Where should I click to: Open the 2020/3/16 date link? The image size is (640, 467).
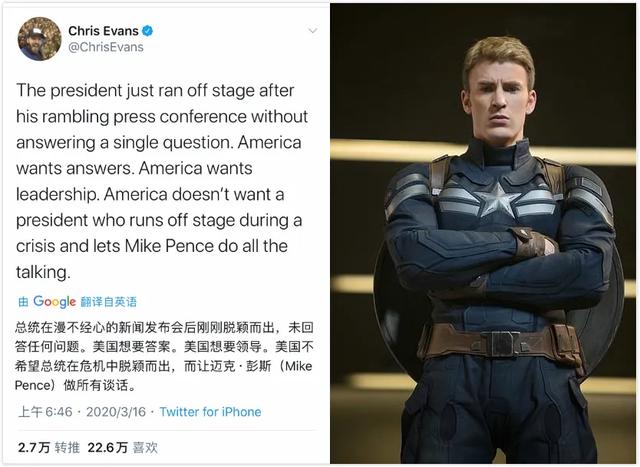pyautogui.click(x=116, y=411)
